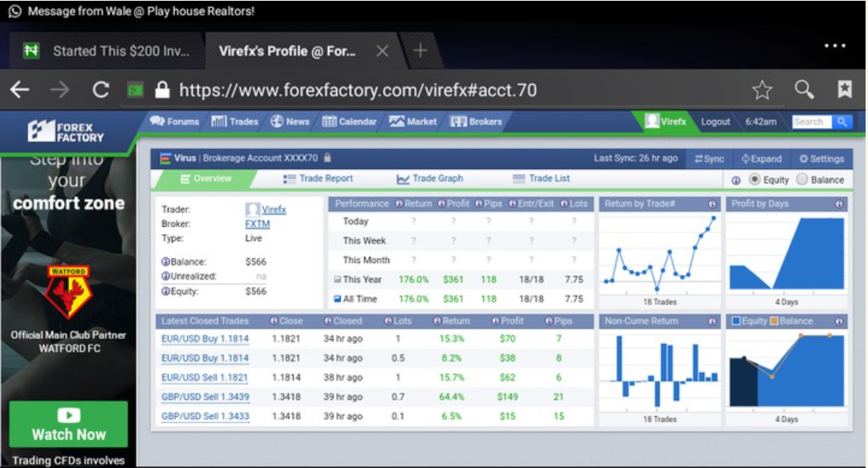This screenshot has height=468, width=868.
Task: Select Equity radio button
Action: point(754,180)
